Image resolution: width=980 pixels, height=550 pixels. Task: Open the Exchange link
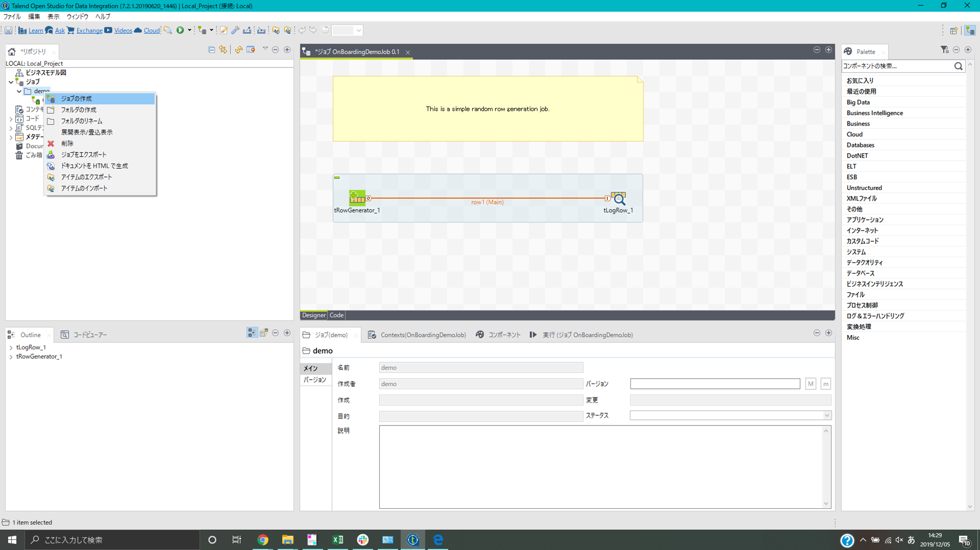tap(89, 31)
